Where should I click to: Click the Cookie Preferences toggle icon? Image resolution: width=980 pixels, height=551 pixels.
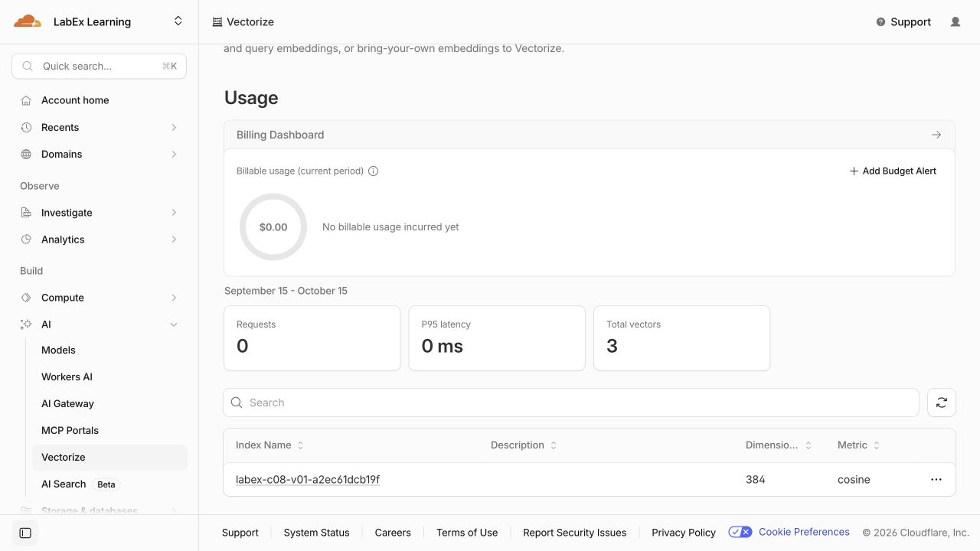pos(740,532)
